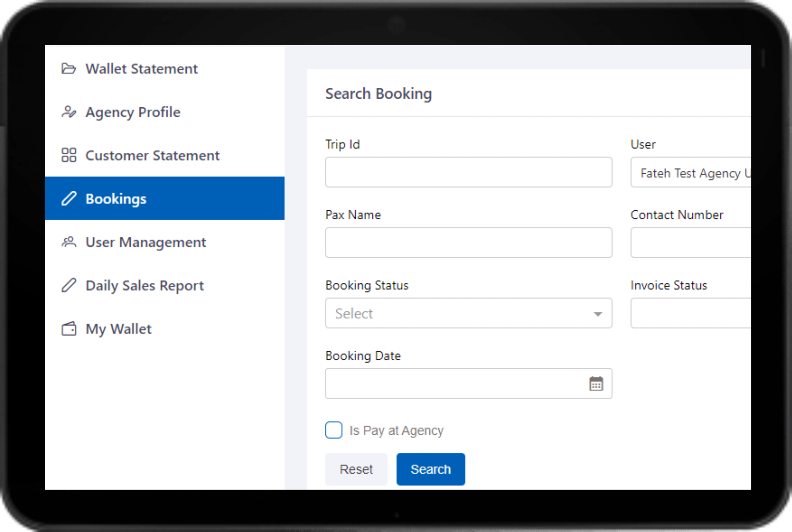Click the My Wallet wallet icon
792x532 pixels.
click(68, 328)
